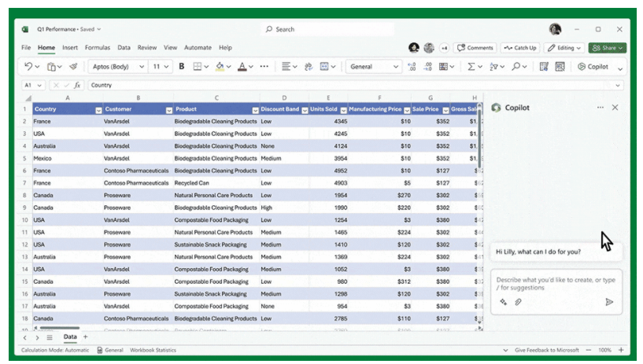The height and width of the screenshot is (364, 643).
Task: Click the +4 collaborators badge
Action: click(444, 48)
